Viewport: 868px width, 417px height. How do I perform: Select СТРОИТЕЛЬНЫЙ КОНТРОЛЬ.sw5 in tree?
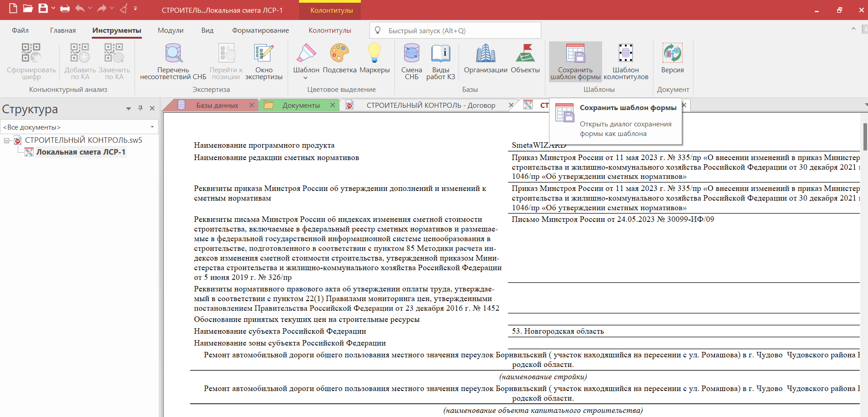(x=83, y=140)
